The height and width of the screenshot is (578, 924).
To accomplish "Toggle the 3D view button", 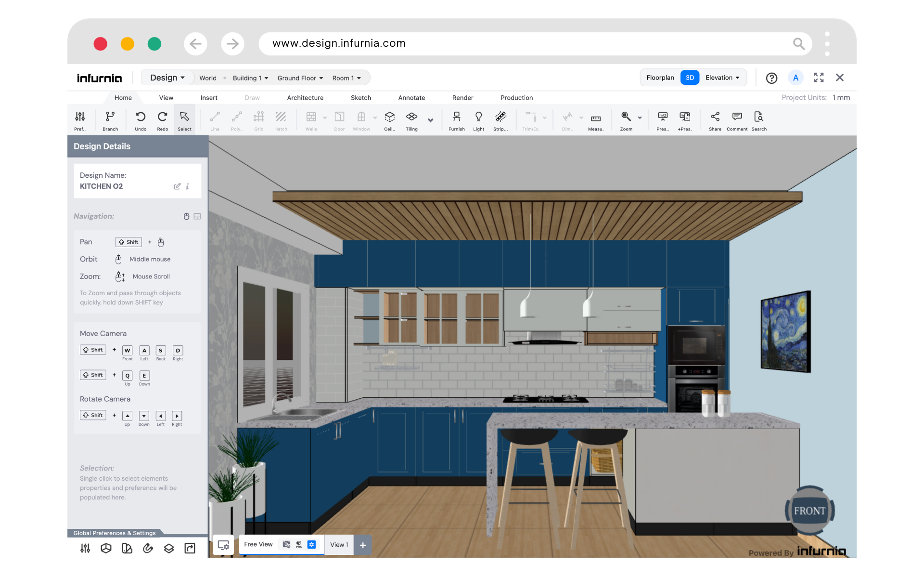I will (x=690, y=78).
